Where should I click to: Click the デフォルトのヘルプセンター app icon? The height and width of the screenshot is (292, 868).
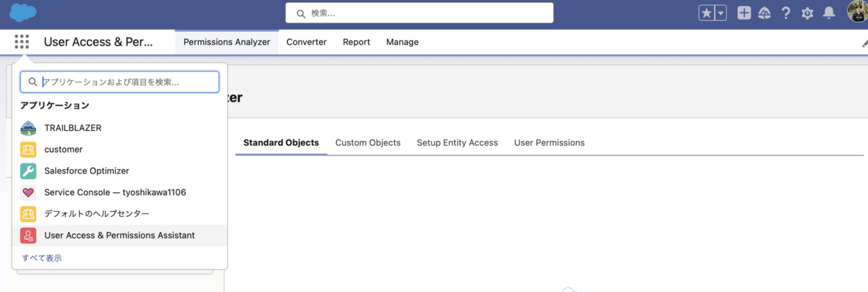click(x=28, y=214)
